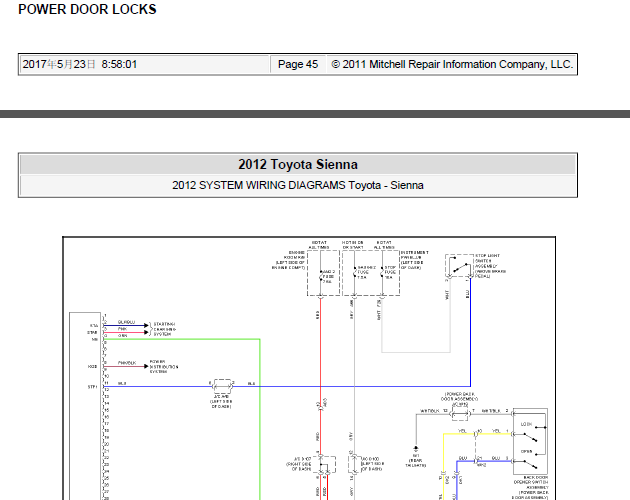This screenshot has width=630, height=500.
Task: Select the timestamp 2017年5月23日 8:58:01
Action: tap(80, 64)
